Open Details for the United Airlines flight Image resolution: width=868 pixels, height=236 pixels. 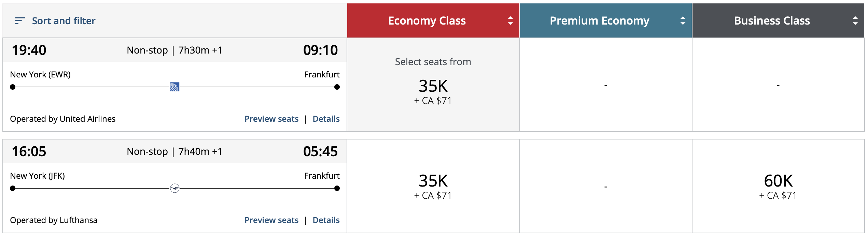tap(326, 119)
